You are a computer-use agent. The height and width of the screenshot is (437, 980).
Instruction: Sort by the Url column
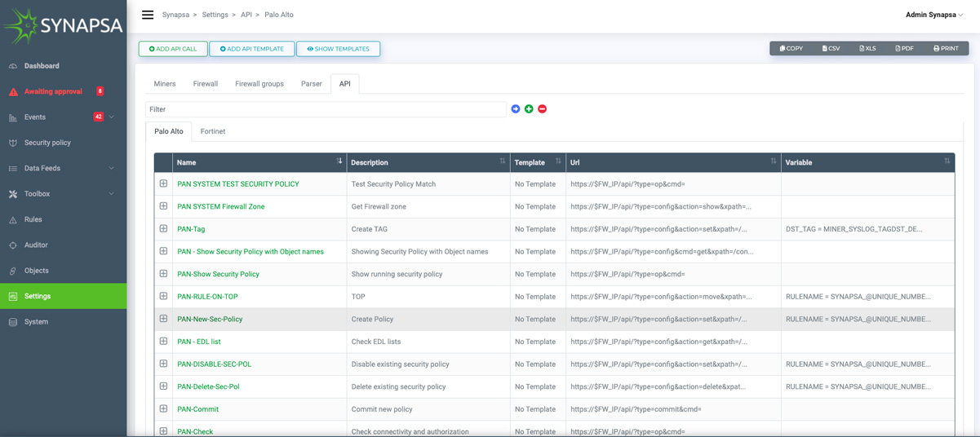pos(673,162)
